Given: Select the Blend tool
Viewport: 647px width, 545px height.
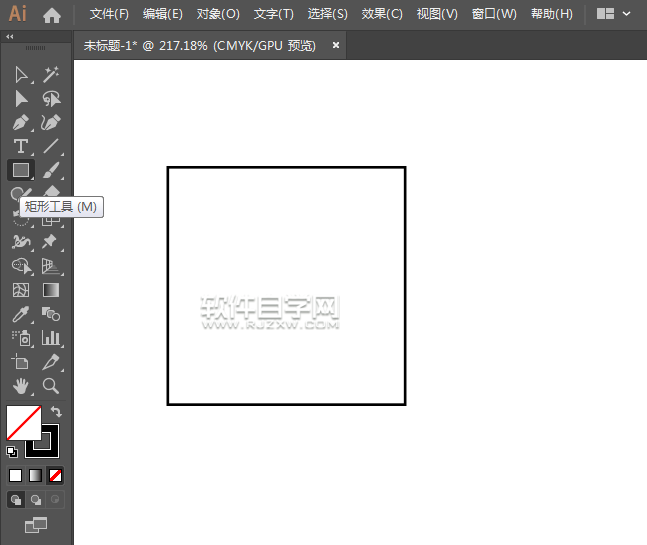Looking at the screenshot, I should coord(51,314).
